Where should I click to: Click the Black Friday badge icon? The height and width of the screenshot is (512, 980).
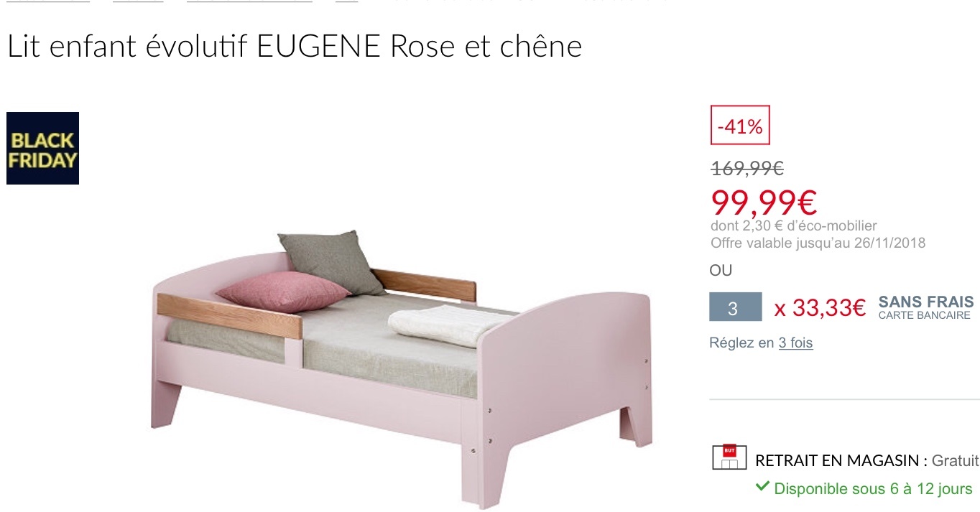(42, 148)
